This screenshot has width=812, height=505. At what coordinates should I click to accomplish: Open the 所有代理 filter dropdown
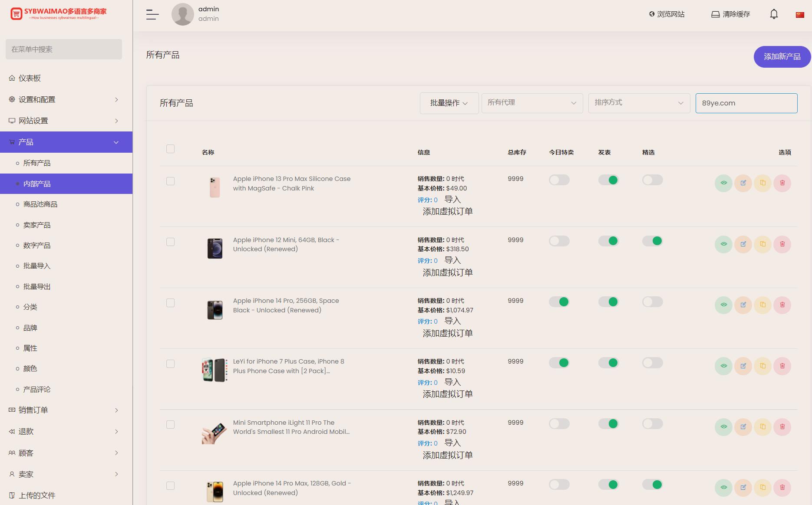coord(532,103)
